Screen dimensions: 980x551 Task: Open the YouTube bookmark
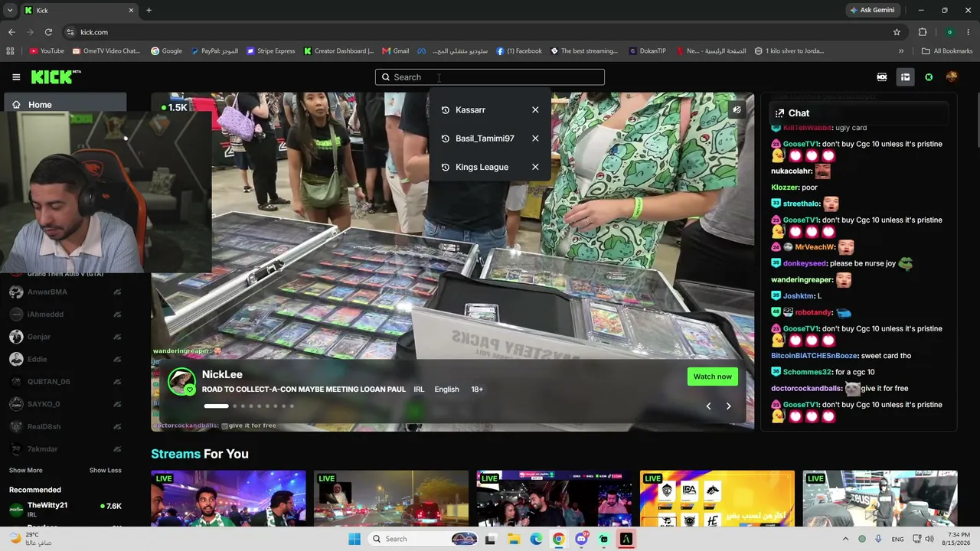click(47, 51)
